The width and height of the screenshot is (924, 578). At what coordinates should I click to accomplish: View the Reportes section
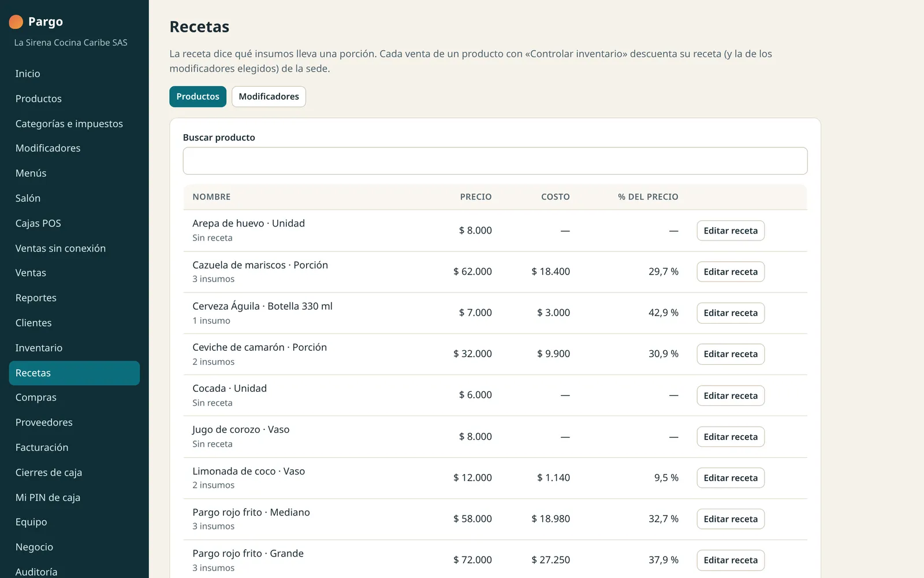click(74, 298)
